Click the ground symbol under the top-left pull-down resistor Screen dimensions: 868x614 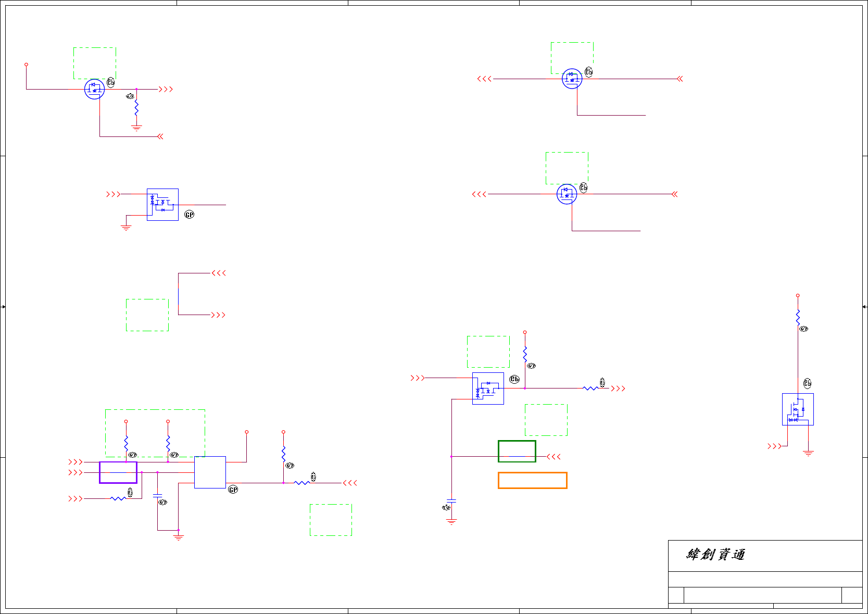[136, 128]
